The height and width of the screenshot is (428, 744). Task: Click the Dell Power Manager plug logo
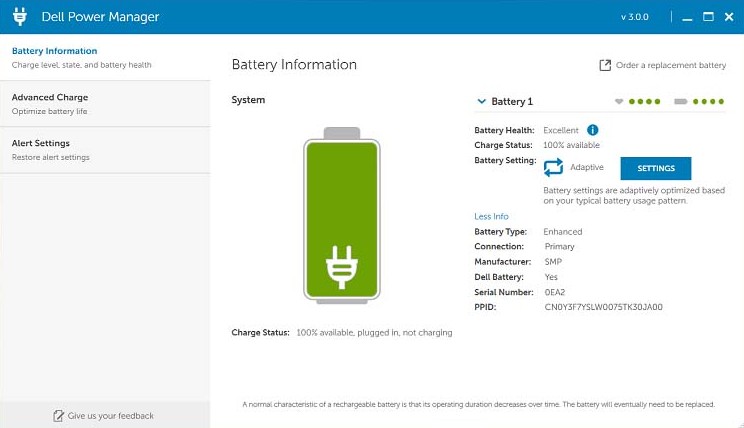19,17
